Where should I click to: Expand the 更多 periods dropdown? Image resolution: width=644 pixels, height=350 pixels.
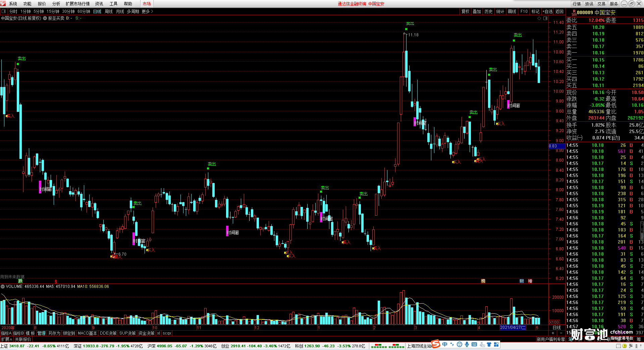pyautogui.click(x=147, y=11)
